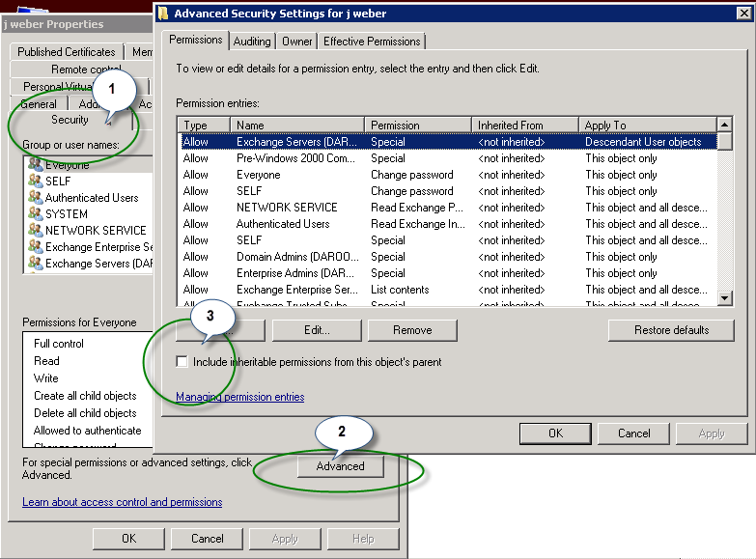Click the Authenticated Users group icon
This screenshot has height=559, width=756.
click(x=35, y=197)
